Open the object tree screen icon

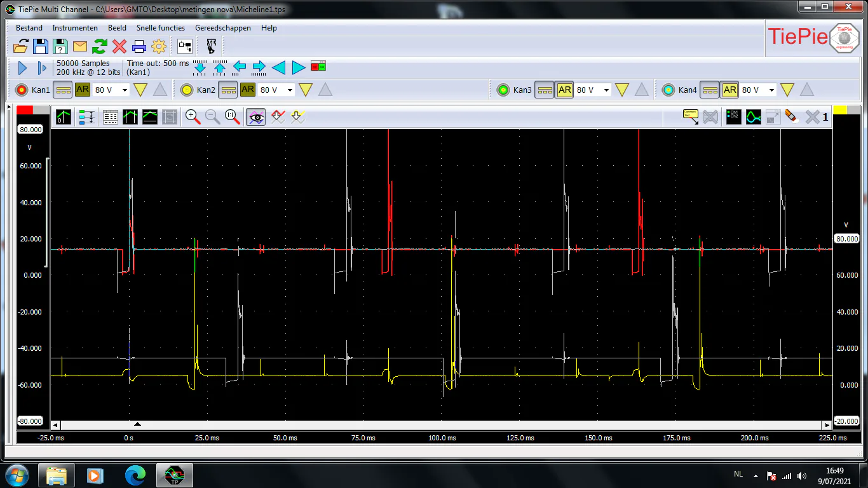[185, 46]
